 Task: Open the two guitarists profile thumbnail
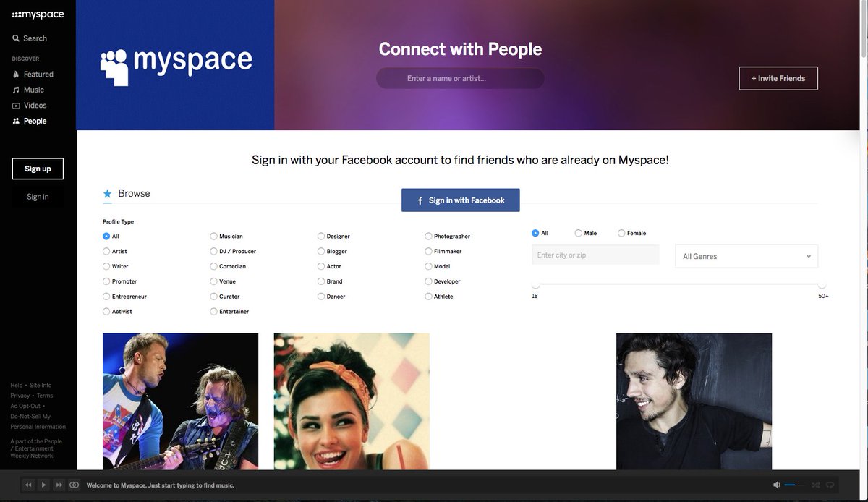(180, 401)
